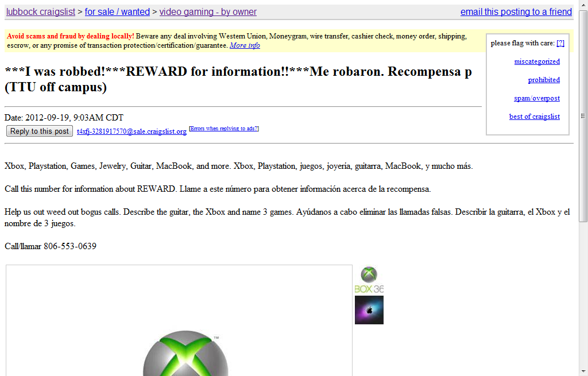Image resolution: width=588 pixels, height=376 pixels.
Task: Click the "Avoid scams and fraud" warning text
Action: coord(71,36)
